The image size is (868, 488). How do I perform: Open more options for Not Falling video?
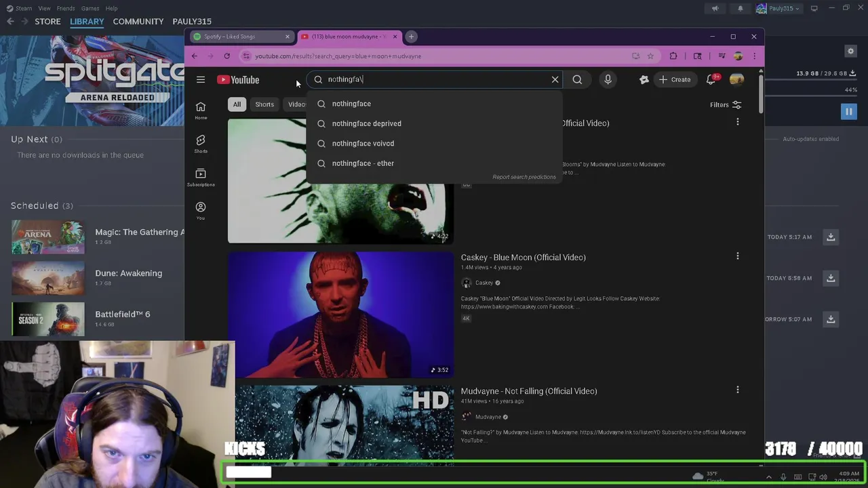click(x=738, y=390)
